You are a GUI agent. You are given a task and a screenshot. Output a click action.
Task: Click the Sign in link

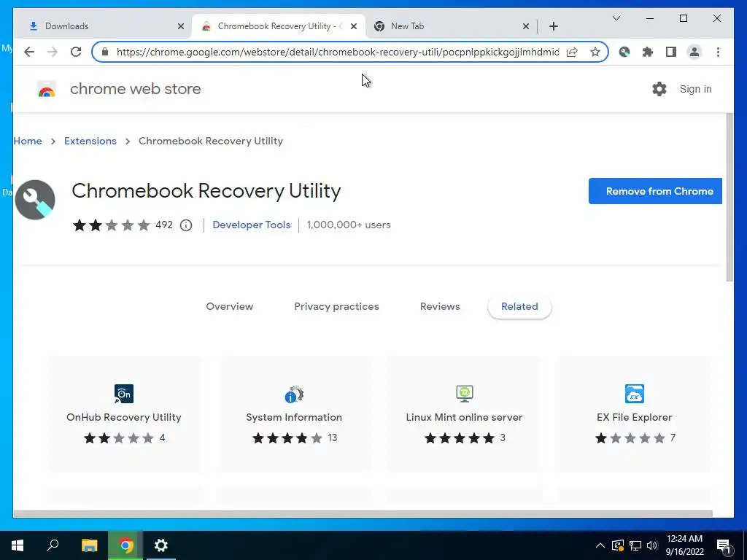695,89
